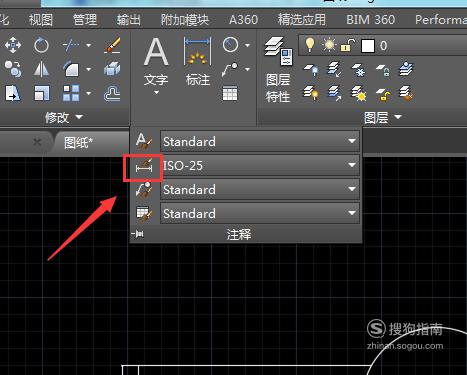
Task: Select the Mirror tool icon
Action: (41, 69)
